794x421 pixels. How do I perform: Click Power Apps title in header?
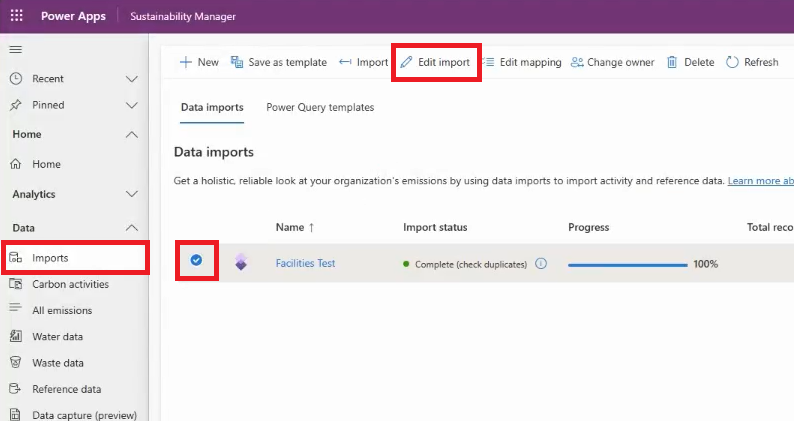73,16
